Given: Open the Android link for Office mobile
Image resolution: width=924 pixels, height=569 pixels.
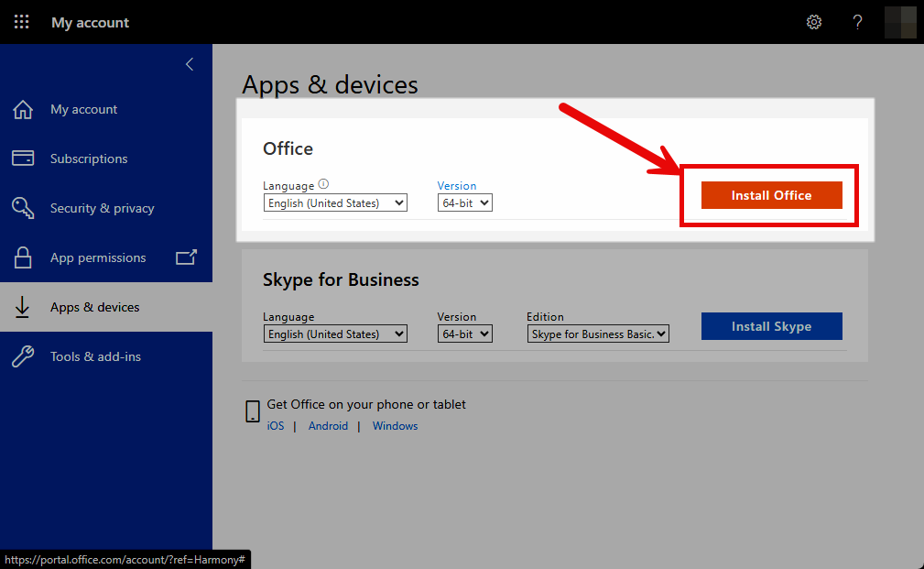Looking at the screenshot, I should [x=328, y=425].
